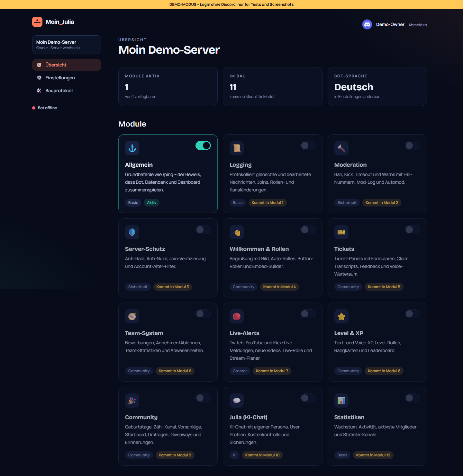Open Bauprotokoll in the sidebar
Viewport: 463px width, 476px height.
pos(67,91)
